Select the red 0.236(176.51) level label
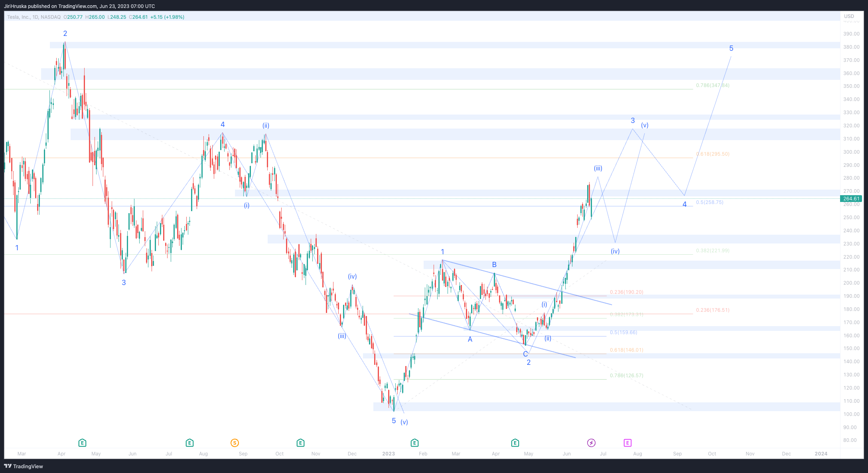 712,310
